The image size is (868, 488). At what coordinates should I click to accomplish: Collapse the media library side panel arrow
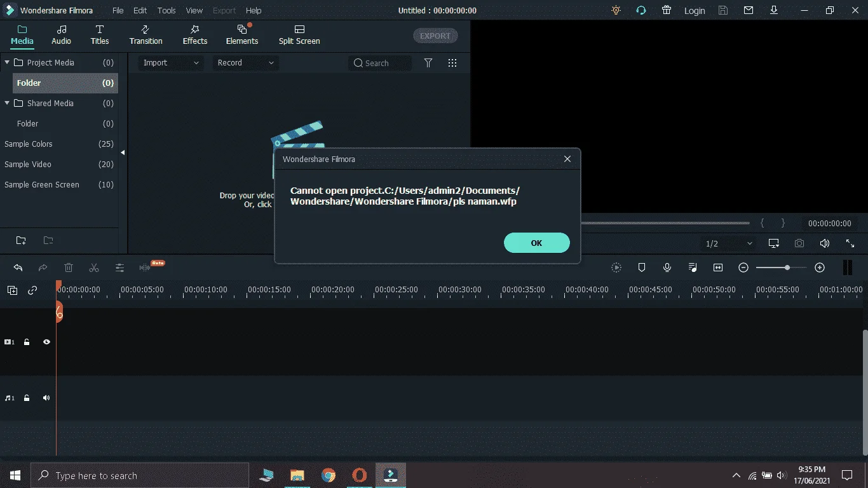tap(123, 152)
